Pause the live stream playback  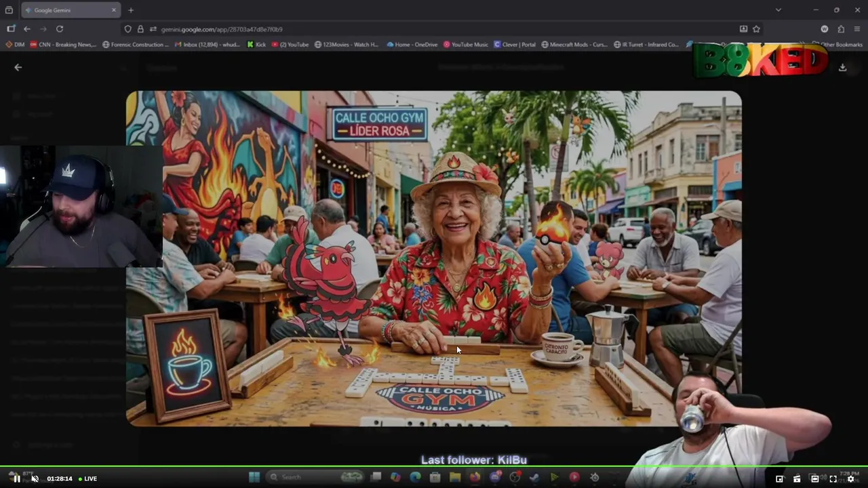[17, 479]
